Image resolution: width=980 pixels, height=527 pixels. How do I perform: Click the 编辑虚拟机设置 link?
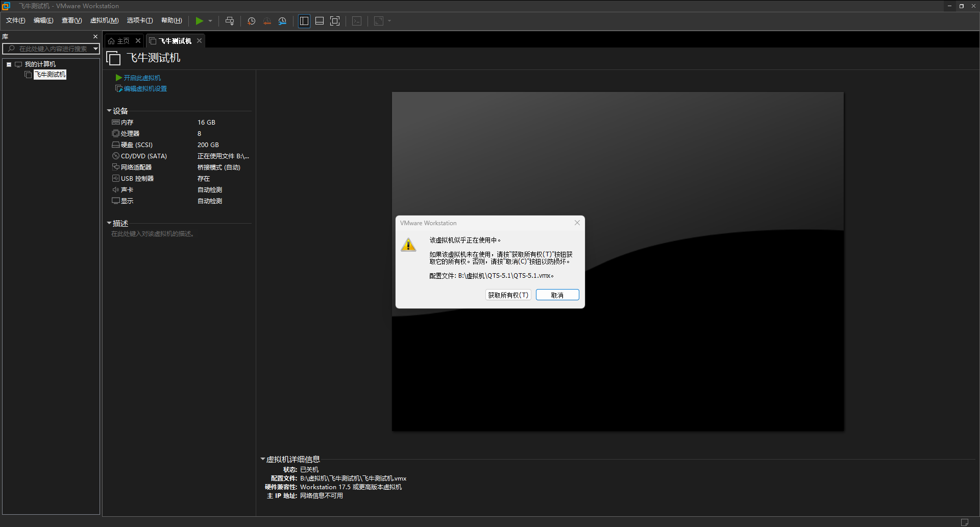click(x=145, y=89)
